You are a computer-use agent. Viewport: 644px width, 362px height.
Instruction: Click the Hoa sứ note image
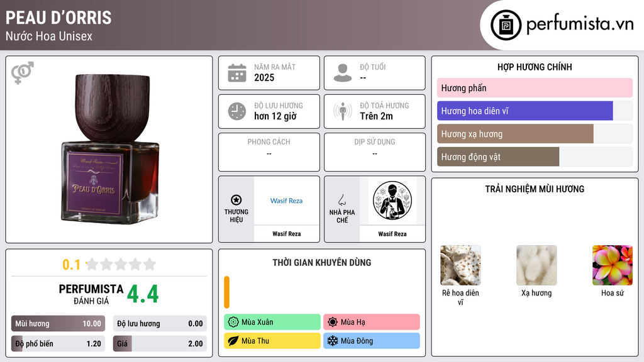(613, 265)
